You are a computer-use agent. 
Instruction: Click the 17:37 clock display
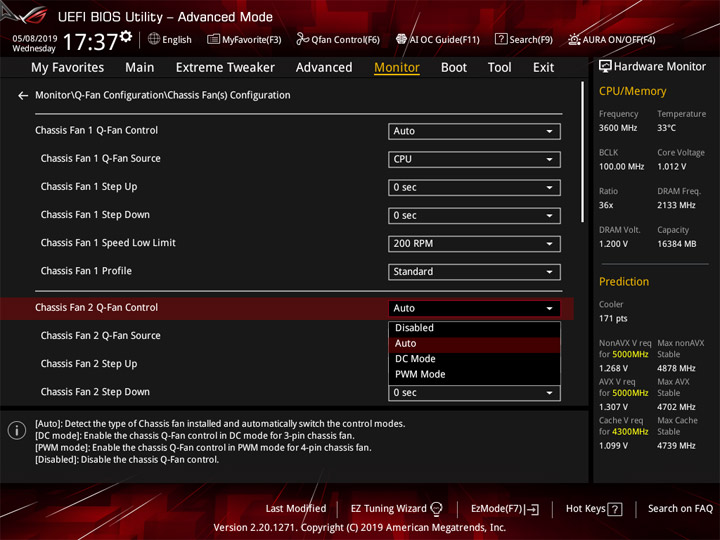coord(90,42)
